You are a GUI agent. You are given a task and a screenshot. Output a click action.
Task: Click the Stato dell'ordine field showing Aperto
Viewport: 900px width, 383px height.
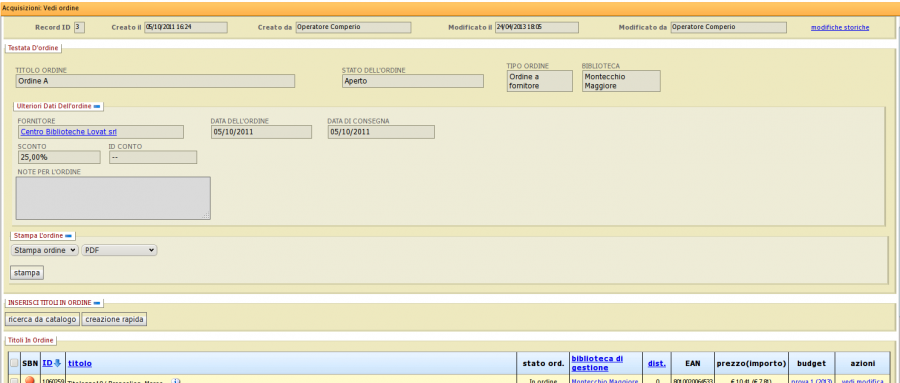point(413,81)
